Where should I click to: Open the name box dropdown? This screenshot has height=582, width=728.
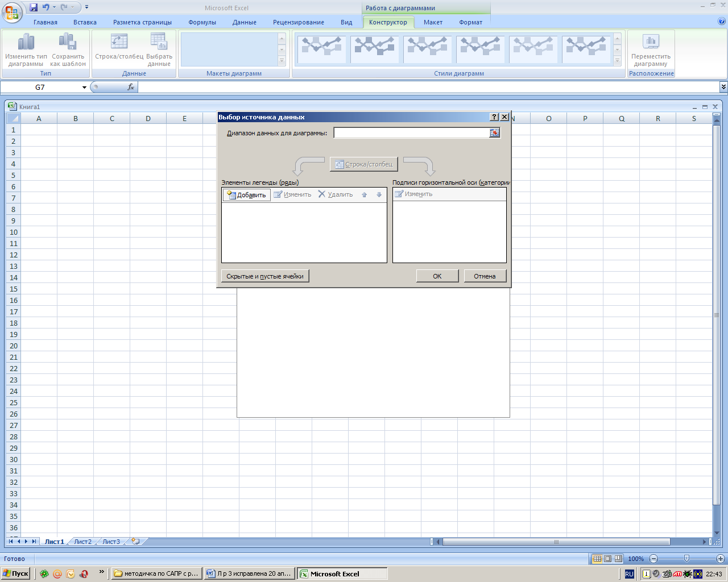pyautogui.click(x=84, y=88)
